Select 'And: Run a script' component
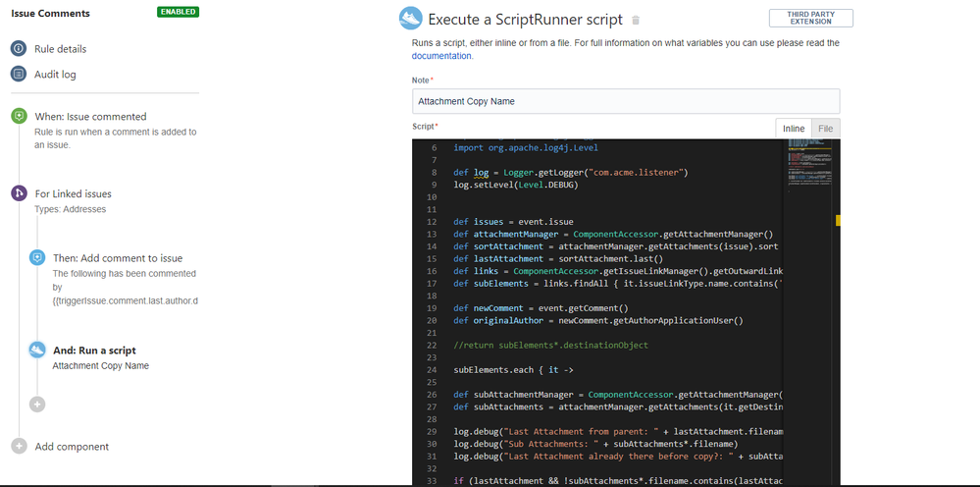The height and width of the screenshot is (487, 980). pyautogui.click(x=94, y=351)
